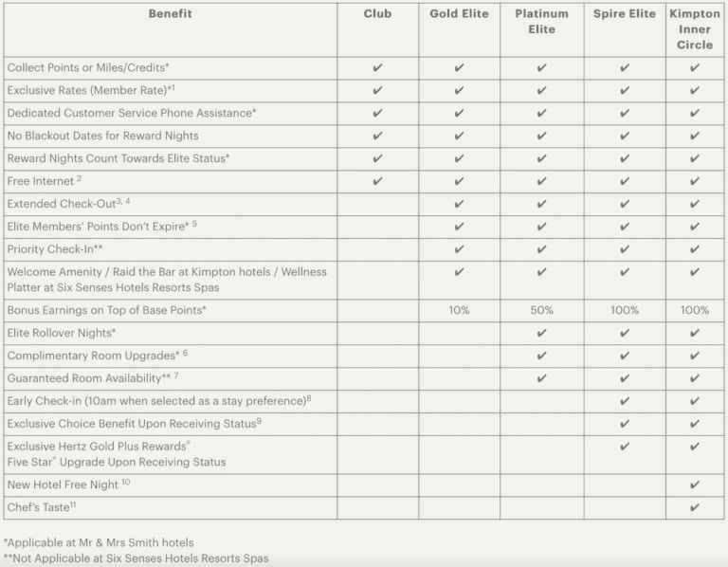The width and height of the screenshot is (728, 567).
Task: Click the Club checkmark for Free Internet
Action: click(x=377, y=181)
